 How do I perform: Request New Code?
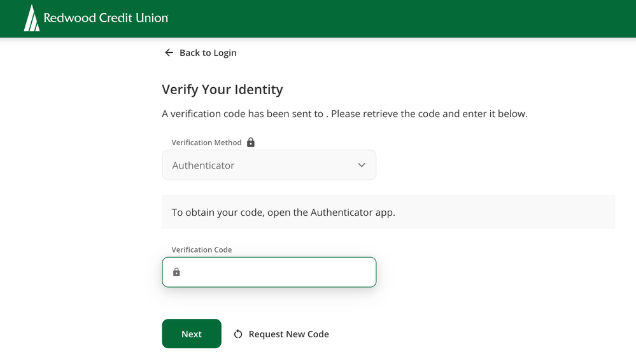[x=288, y=334]
